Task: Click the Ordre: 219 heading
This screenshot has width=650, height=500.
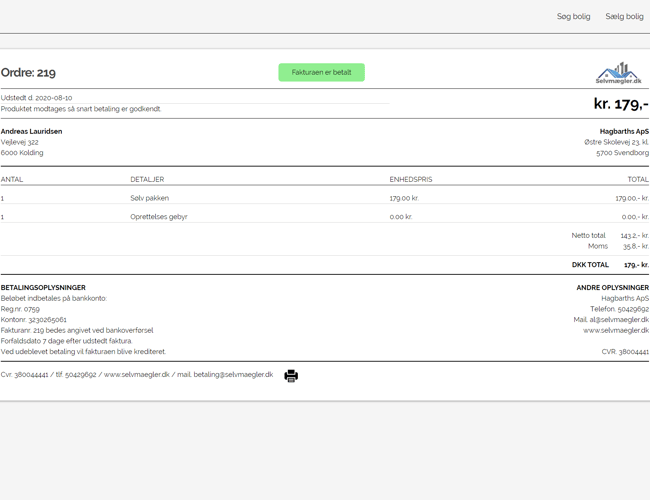Action: point(28,73)
